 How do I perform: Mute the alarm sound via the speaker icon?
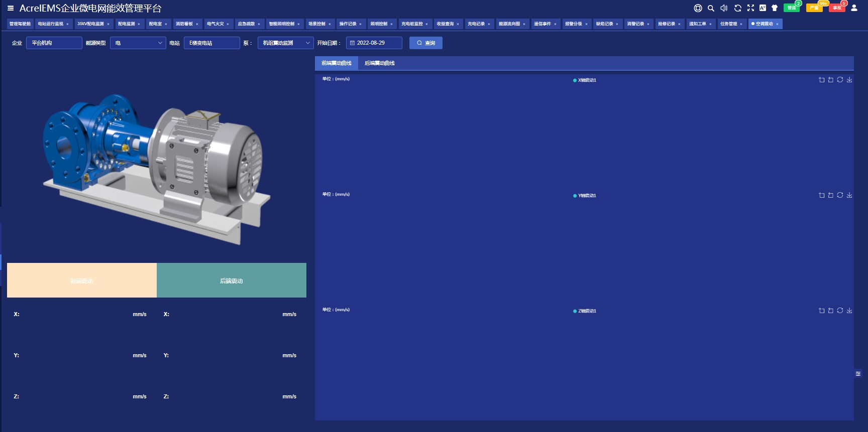pyautogui.click(x=724, y=8)
